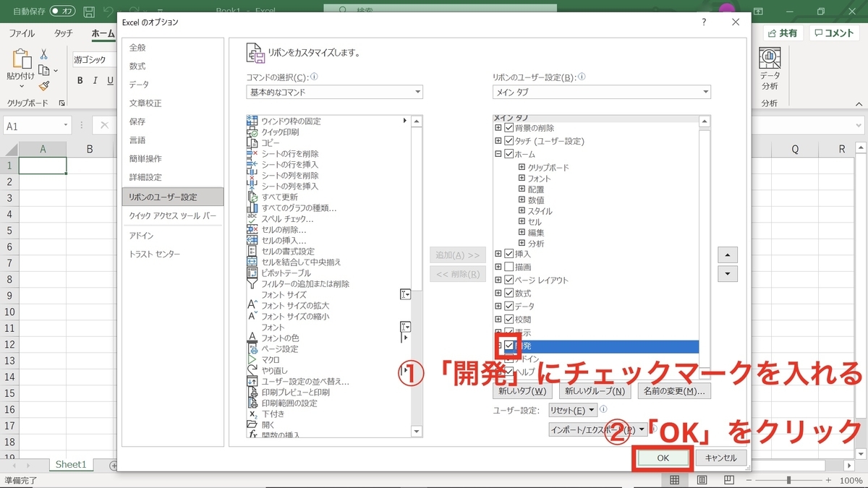The height and width of the screenshot is (488, 868).
Task: Select the Sheet1 worksheet tab
Action: (x=71, y=465)
